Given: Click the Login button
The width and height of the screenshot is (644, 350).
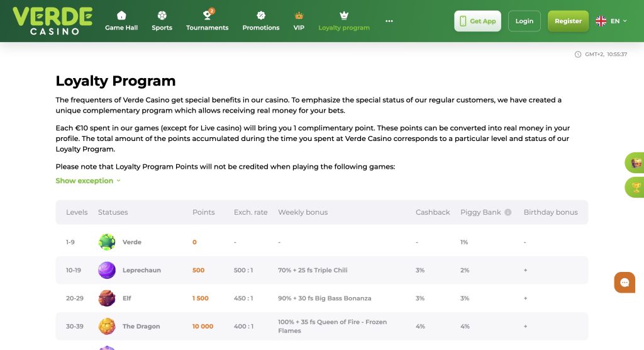Looking at the screenshot, I should (524, 21).
